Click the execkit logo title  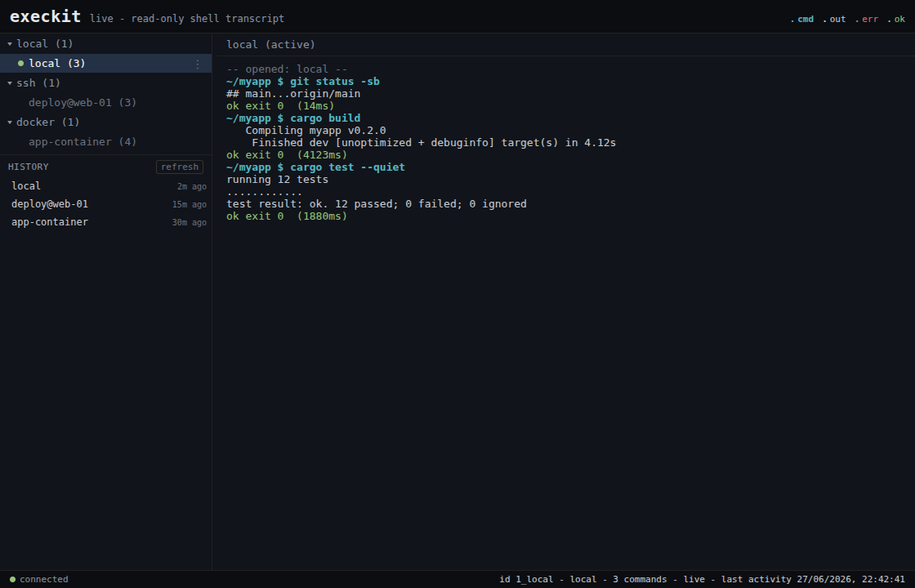click(46, 16)
